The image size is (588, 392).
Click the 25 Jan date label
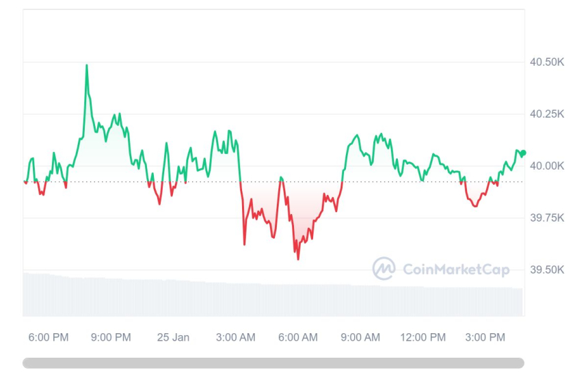173,337
